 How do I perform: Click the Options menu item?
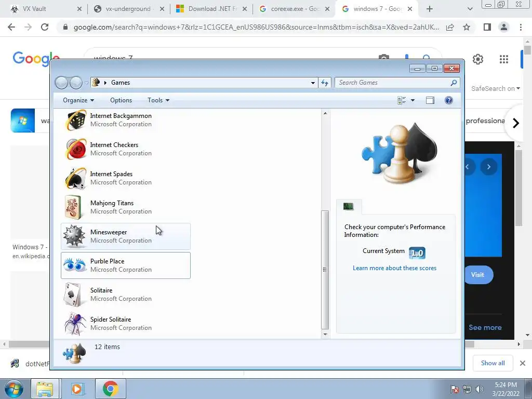(121, 100)
